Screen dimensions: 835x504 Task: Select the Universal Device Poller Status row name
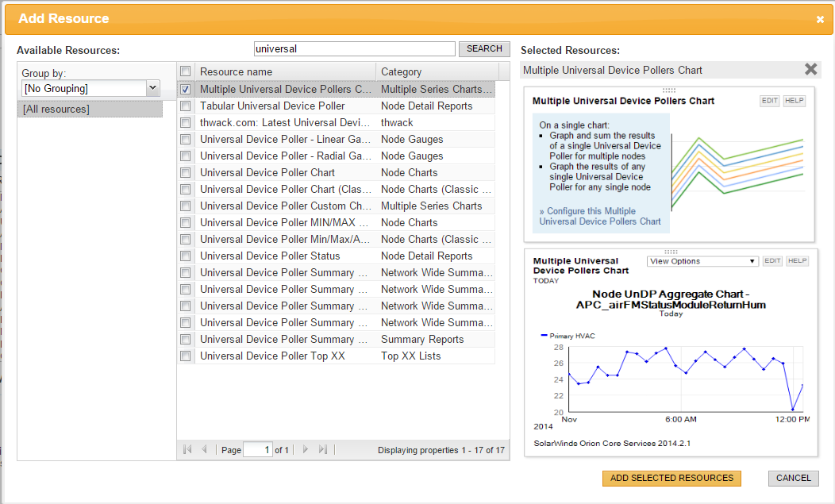269,256
